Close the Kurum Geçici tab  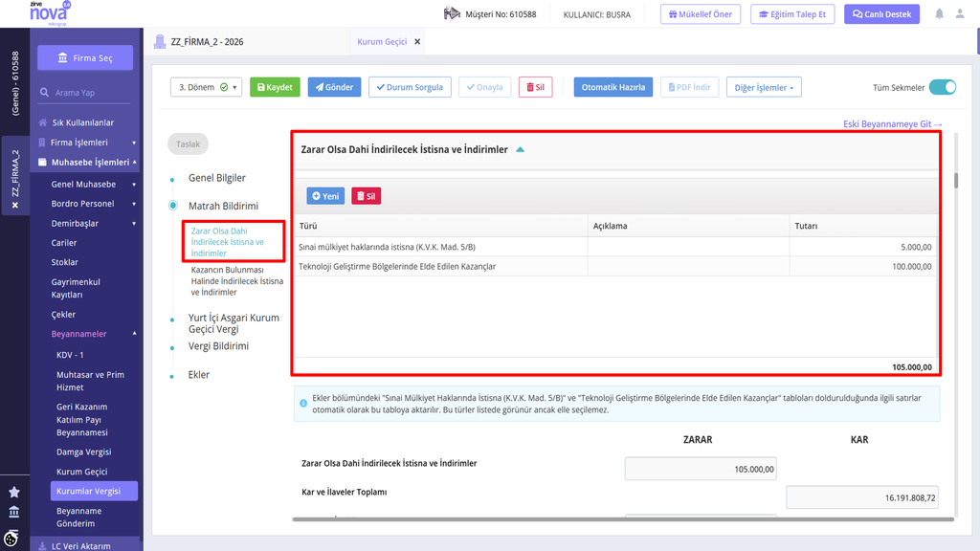[417, 42]
